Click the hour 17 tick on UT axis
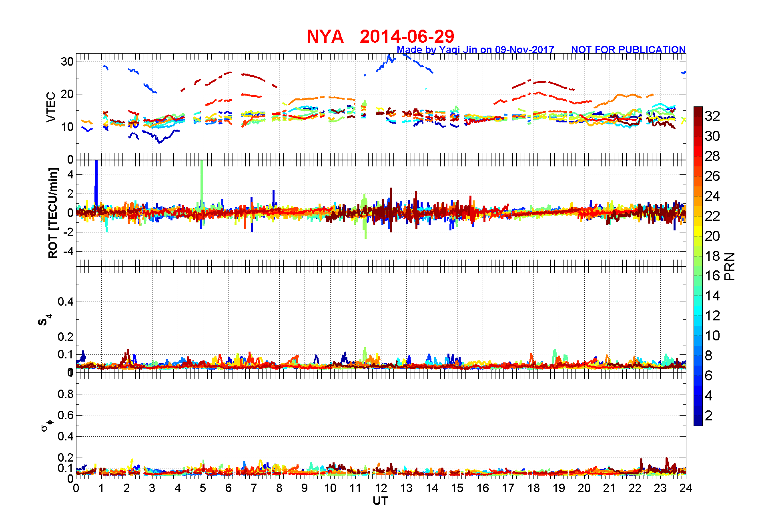The width and height of the screenshot is (762, 532). pyautogui.click(x=508, y=488)
